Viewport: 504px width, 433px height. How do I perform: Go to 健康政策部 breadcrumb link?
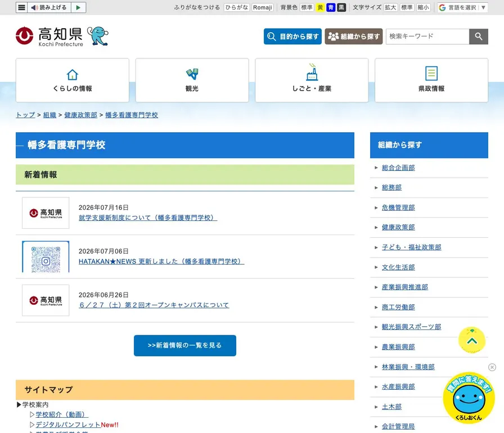click(80, 115)
